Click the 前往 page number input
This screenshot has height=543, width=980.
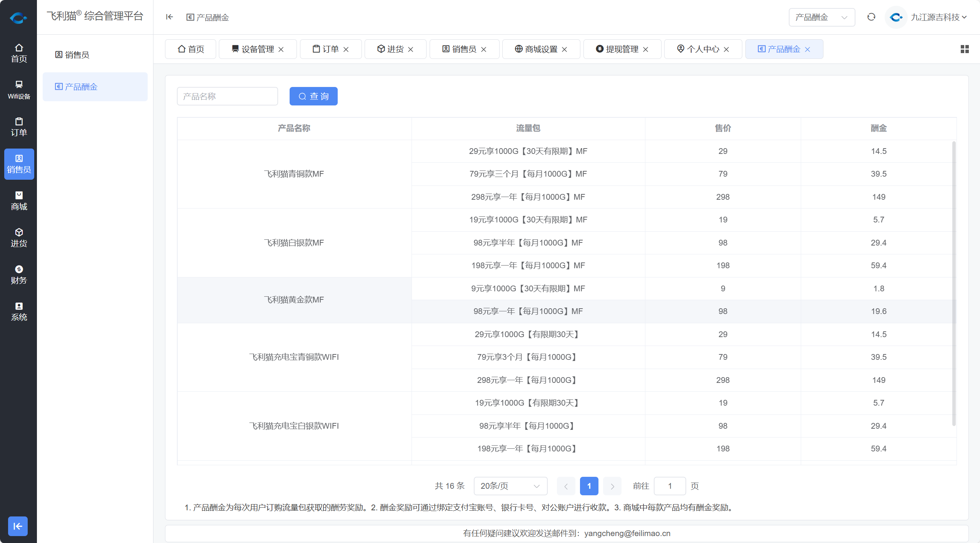coord(670,486)
